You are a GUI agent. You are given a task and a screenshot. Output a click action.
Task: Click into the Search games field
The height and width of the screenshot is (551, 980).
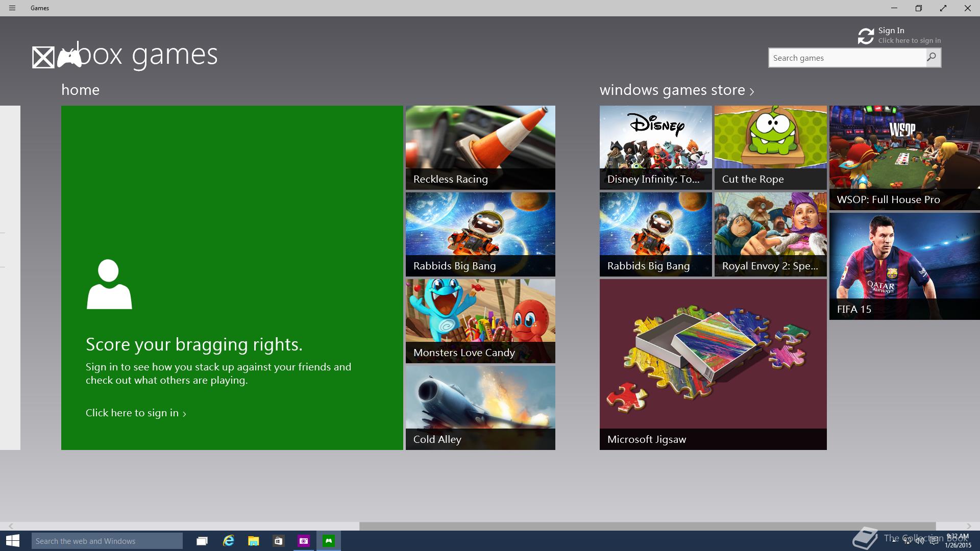[x=847, y=58]
